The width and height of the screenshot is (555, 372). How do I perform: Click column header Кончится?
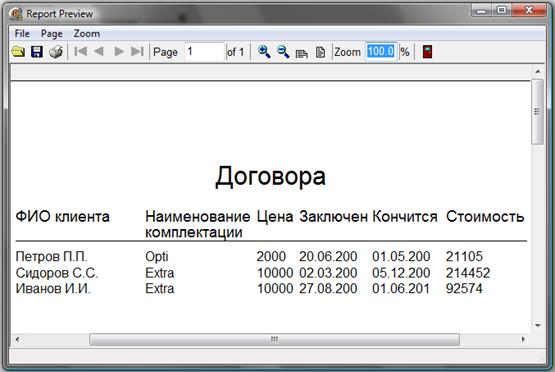[405, 217]
